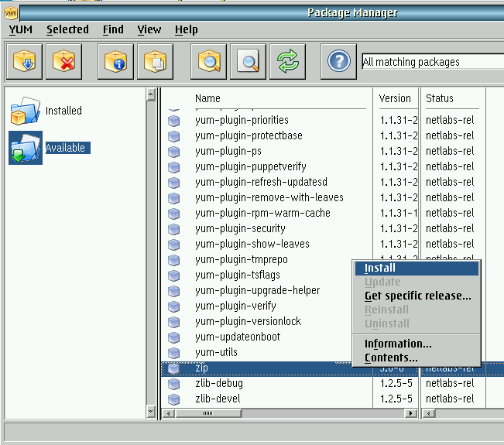Open the YUM menu
Viewport: 504px width, 445px height.
(x=21, y=29)
